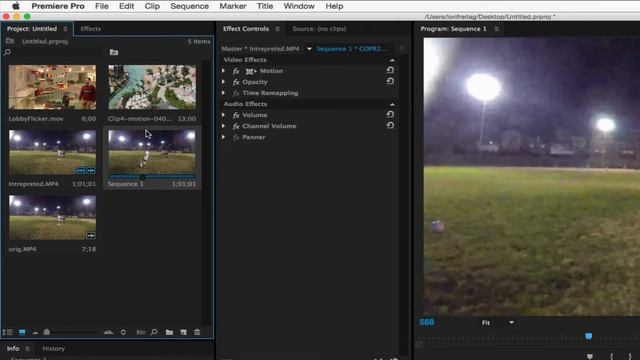Click Mark Out bracket icon
640x360 pixels.
click(630, 356)
